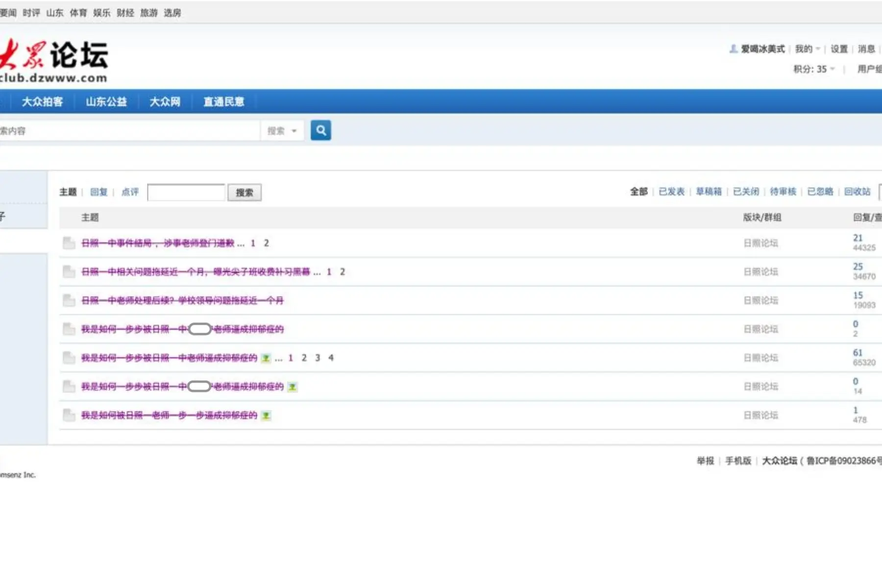This screenshot has width=882, height=588.
Task: Expand the 积分: 35 dropdown
Action: coord(813,69)
